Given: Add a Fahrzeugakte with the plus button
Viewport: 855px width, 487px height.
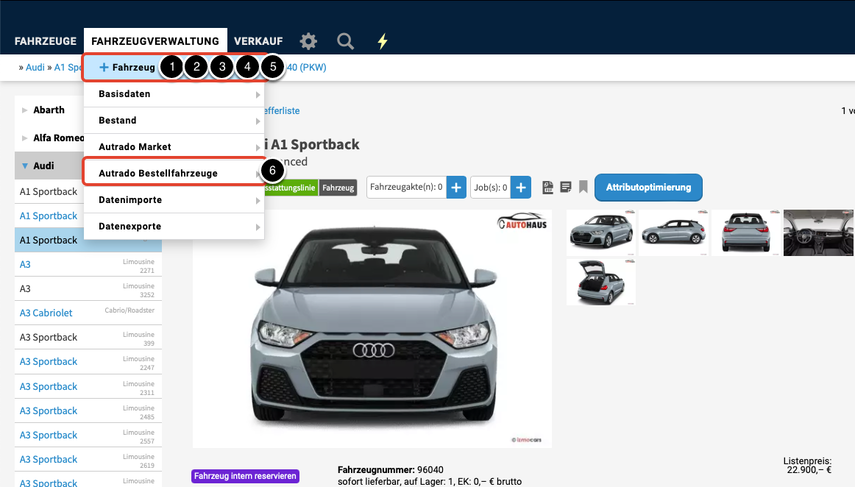Looking at the screenshot, I should click(456, 187).
